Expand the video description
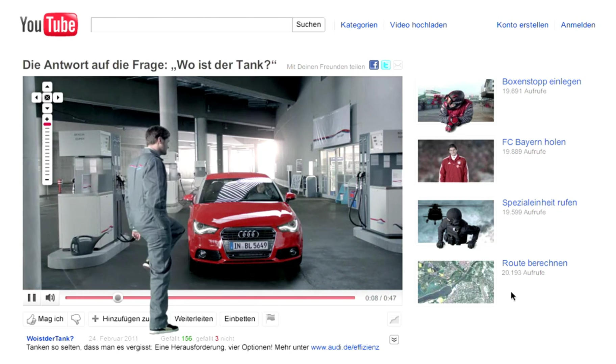616x364 pixels. click(x=394, y=339)
